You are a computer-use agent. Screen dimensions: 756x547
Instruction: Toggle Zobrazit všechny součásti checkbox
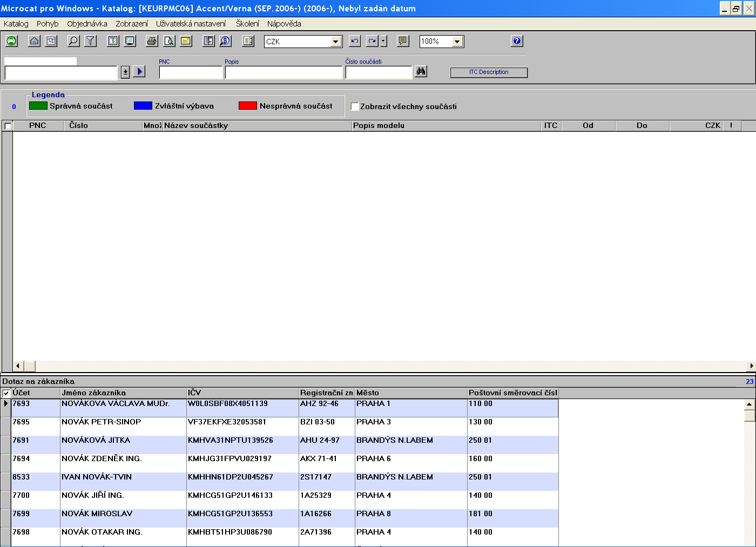point(355,106)
